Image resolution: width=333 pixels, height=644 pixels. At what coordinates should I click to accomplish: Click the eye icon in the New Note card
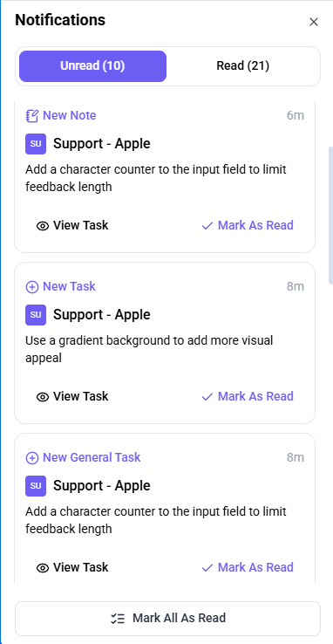43,226
